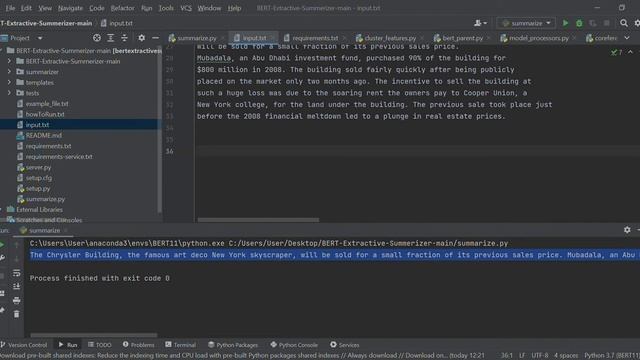Start debugging with the bug icon
Viewport: 640px width, 360px height.
[x=579, y=23]
